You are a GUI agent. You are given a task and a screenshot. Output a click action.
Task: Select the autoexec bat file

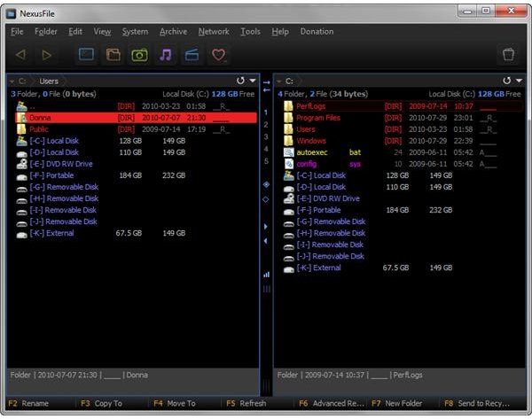[x=403, y=152]
